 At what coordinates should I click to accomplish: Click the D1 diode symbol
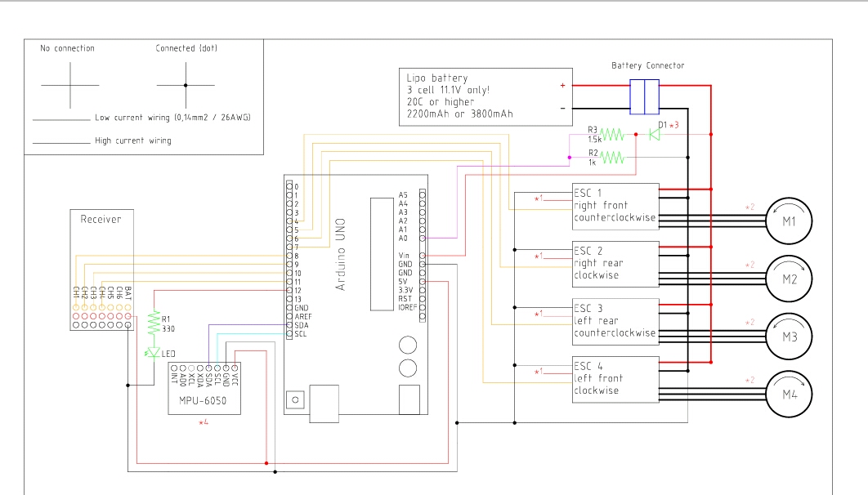point(655,135)
